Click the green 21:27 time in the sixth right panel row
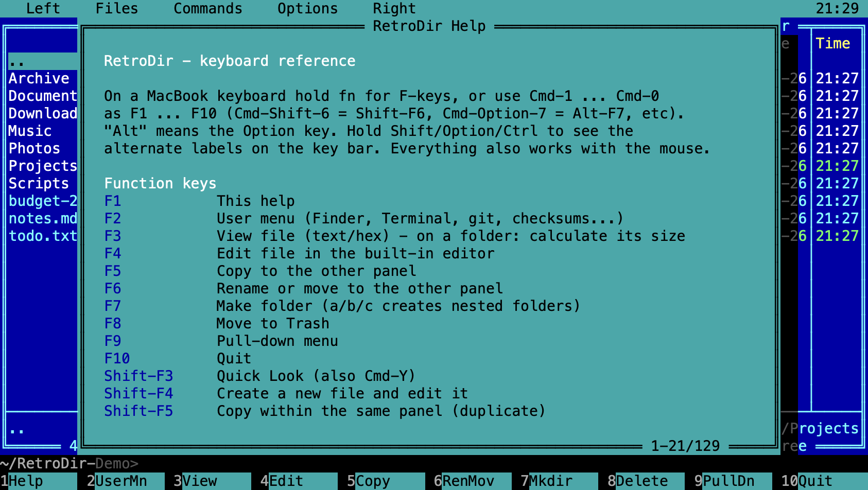 (x=837, y=166)
